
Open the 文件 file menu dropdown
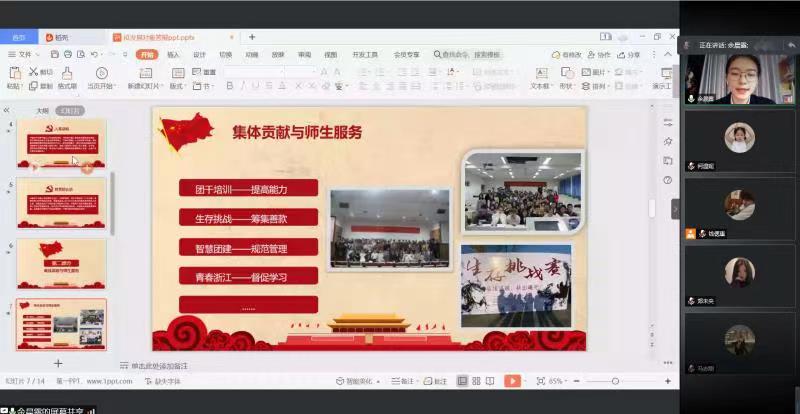coord(20,54)
